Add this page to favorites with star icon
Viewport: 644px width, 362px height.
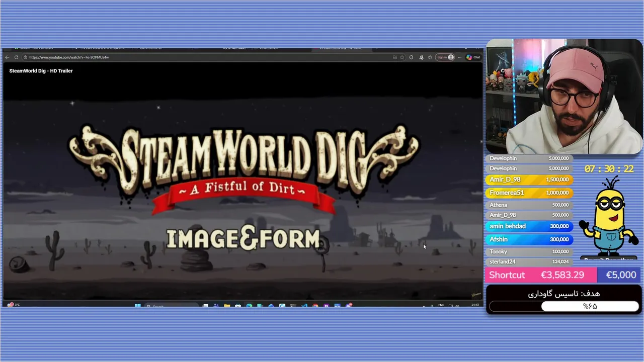tap(402, 57)
